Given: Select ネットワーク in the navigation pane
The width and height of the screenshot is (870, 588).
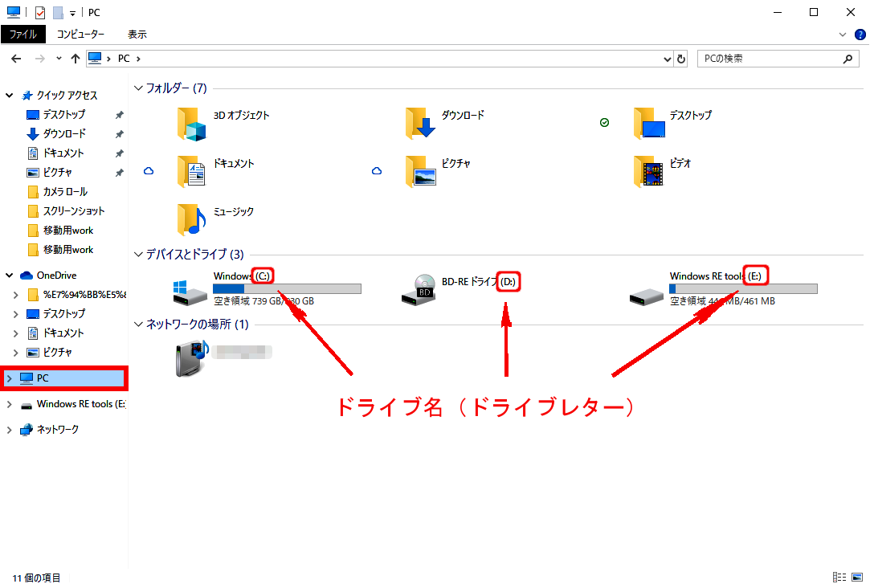Looking at the screenshot, I should (x=58, y=429).
